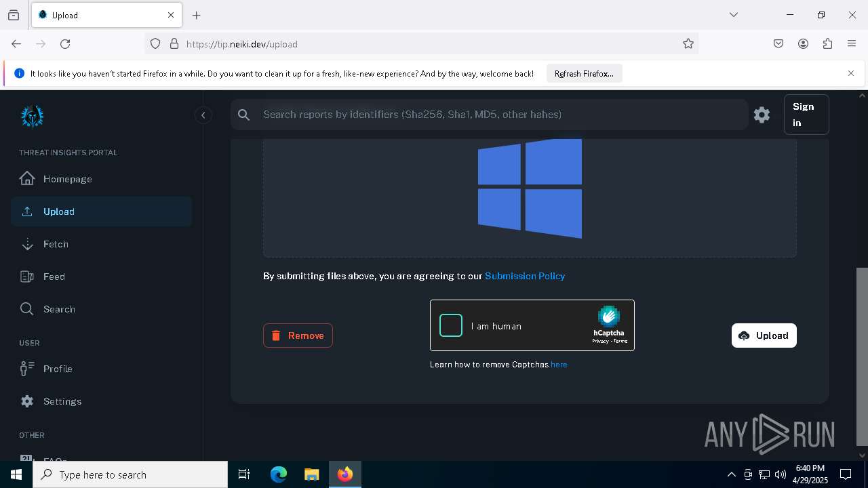This screenshot has height=488, width=868.
Task: Remove the selected file
Action: 298,335
